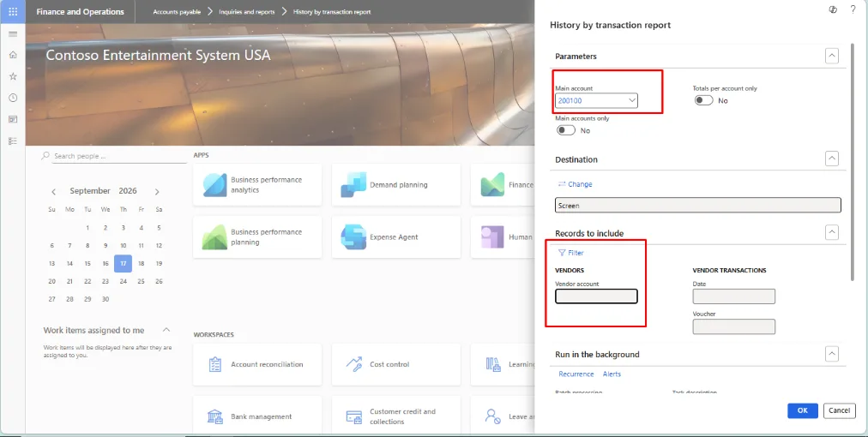Cancel the report dialog
This screenshot has height=437, width=868.
click(x=839, y=410)
